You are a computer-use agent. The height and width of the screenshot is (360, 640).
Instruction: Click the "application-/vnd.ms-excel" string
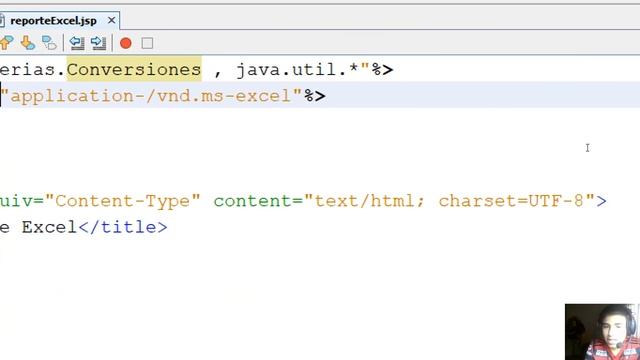click(x=151, y=96)
